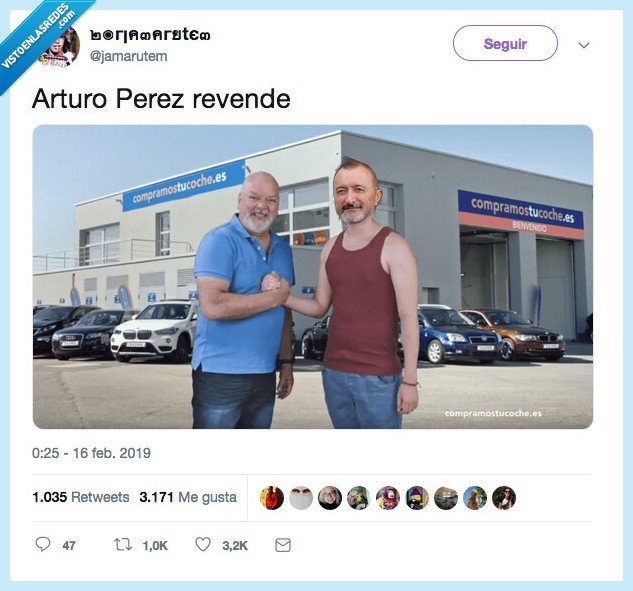Click the first liker avatar in red
This screenshot has width=633, height=591.
(x=272, y=498)
